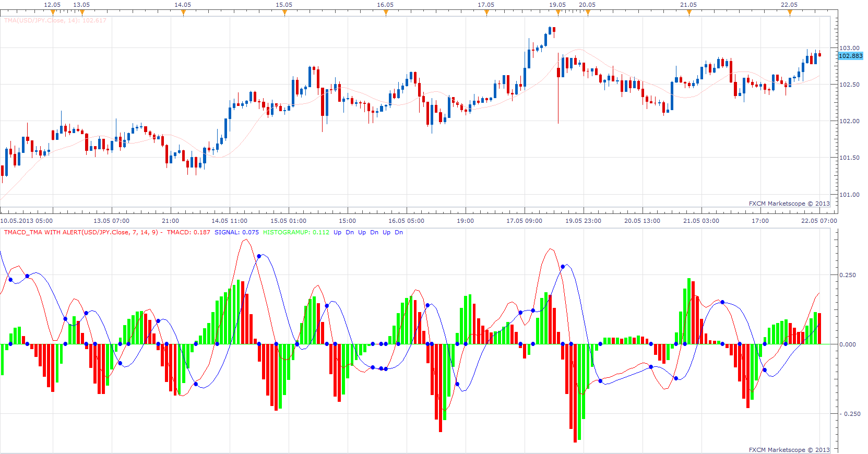The height and width of the screenshot is (454, 868).
Task: Pick the orange triangle marker for 19.05
Action: [558, 13]
